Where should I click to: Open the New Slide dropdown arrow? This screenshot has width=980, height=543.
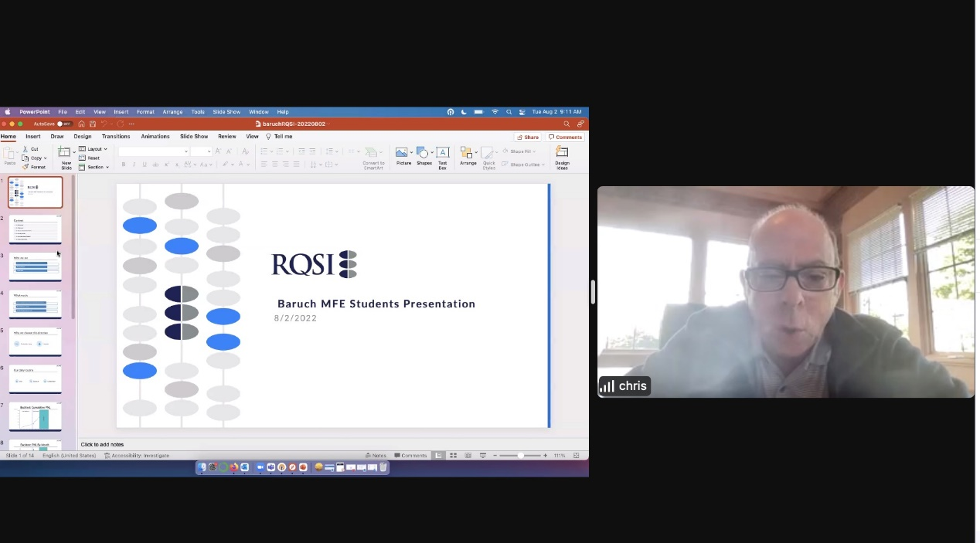click(x=74, y=152)
